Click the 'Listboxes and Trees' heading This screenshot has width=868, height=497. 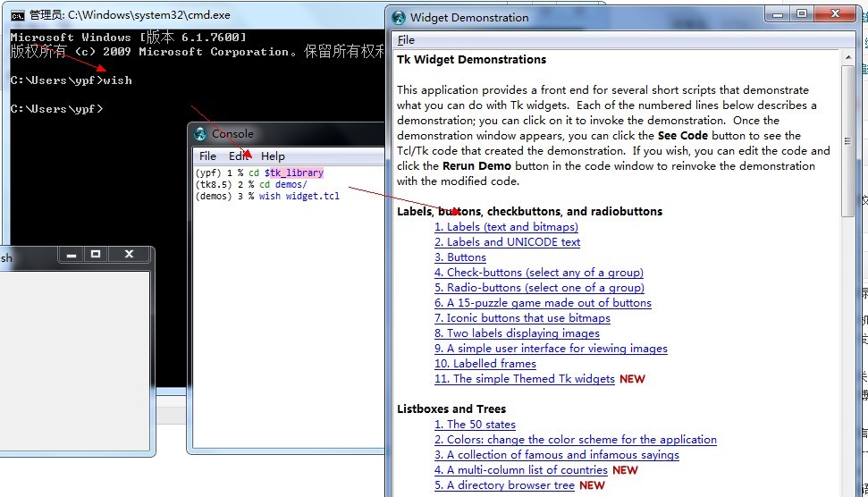pos(451,409)
